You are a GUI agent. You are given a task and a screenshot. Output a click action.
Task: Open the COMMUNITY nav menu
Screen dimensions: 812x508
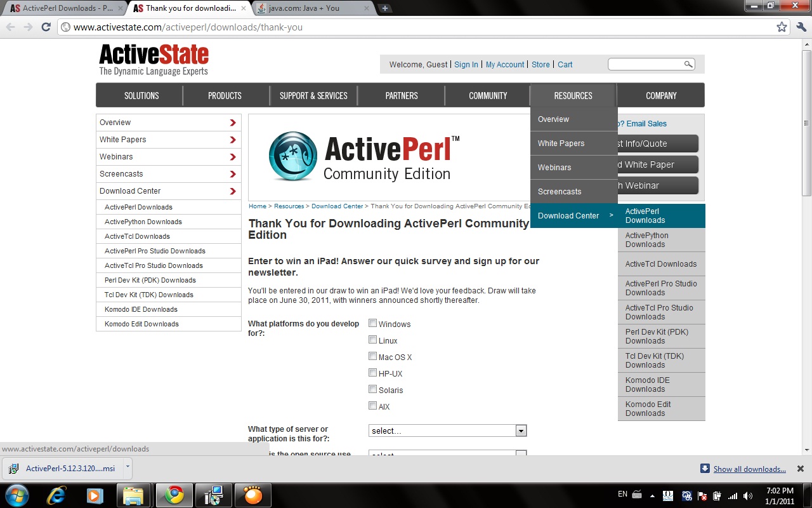pyautogui.click(x=488, y=95)
